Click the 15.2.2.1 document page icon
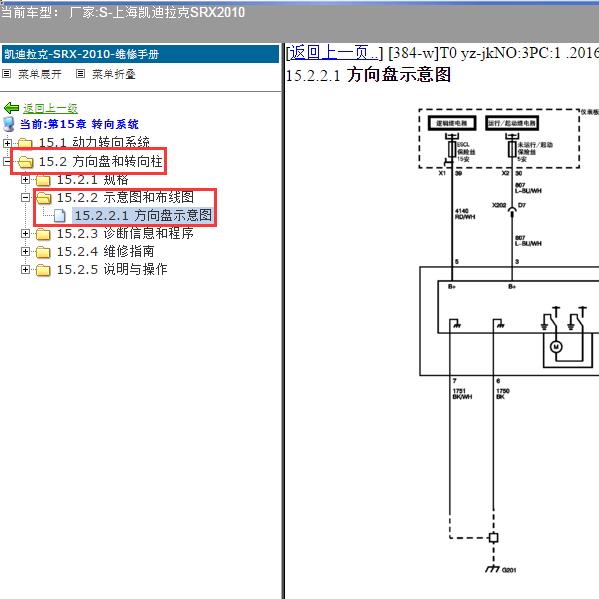Viewport: 599px width, 599px height. (x=60, y=215)
